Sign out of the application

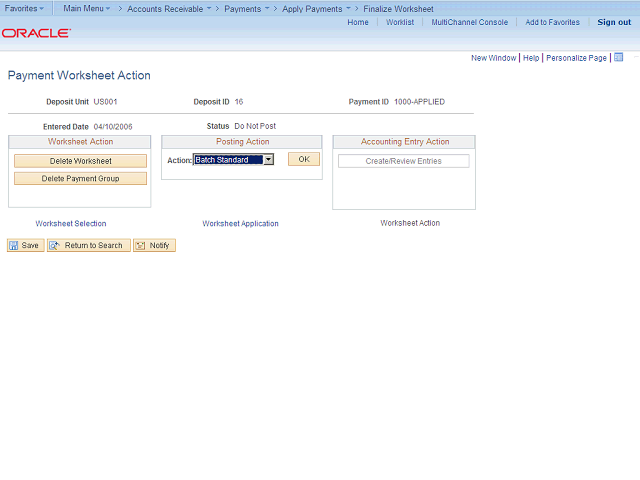point(614,22)
